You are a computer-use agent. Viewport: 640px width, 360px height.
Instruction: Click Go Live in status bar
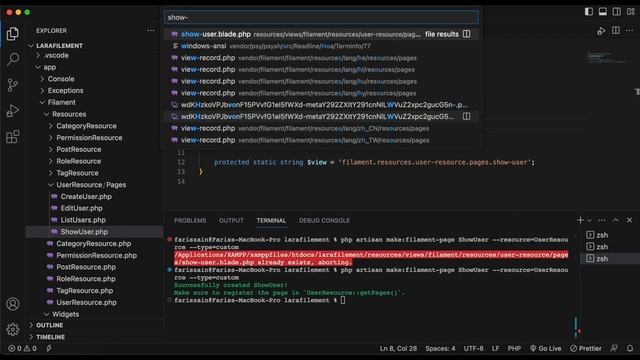tap(545, 349)
